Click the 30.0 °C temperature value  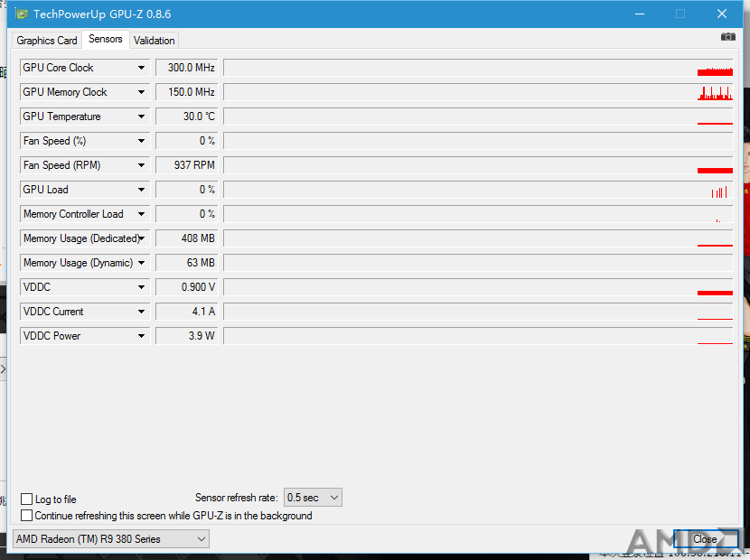186,117
